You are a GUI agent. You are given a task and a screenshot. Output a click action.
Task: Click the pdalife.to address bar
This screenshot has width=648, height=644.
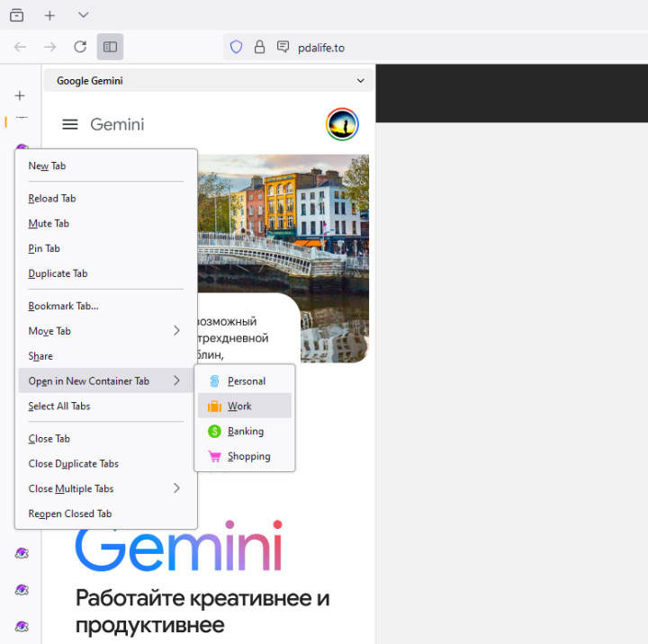pos(405,47)
